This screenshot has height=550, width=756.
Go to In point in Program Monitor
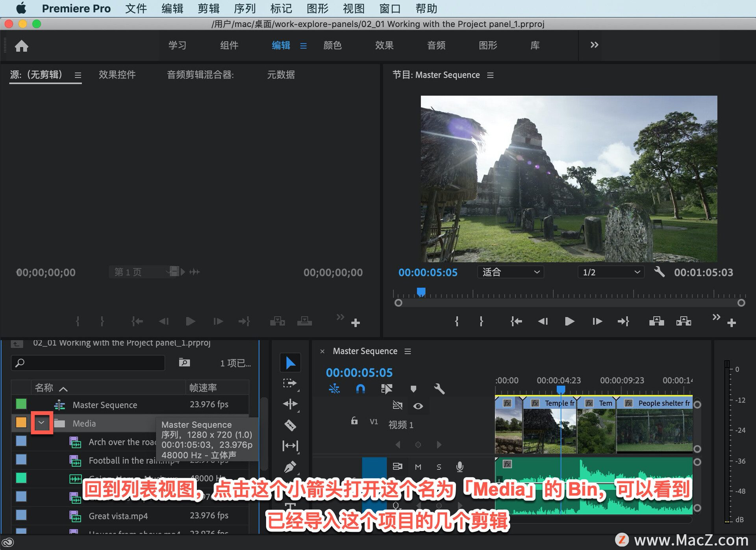click(516, 321)
